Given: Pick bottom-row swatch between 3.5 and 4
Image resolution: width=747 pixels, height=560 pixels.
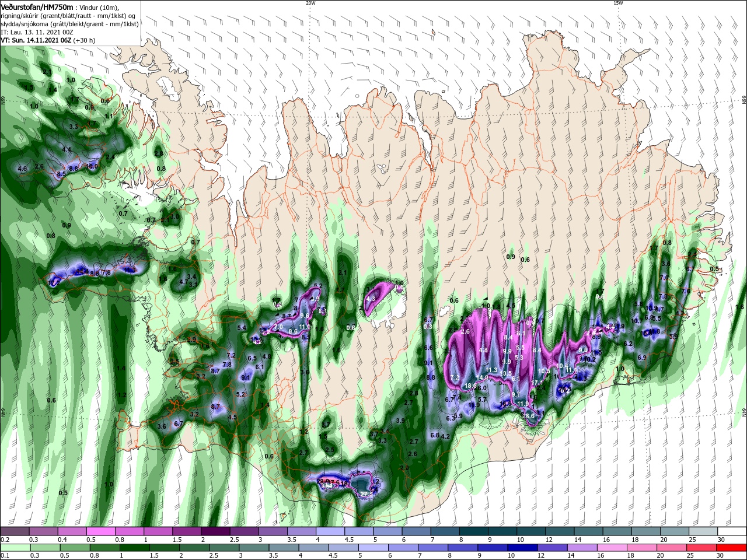Looking at the screenshot, I should [284, 548].
